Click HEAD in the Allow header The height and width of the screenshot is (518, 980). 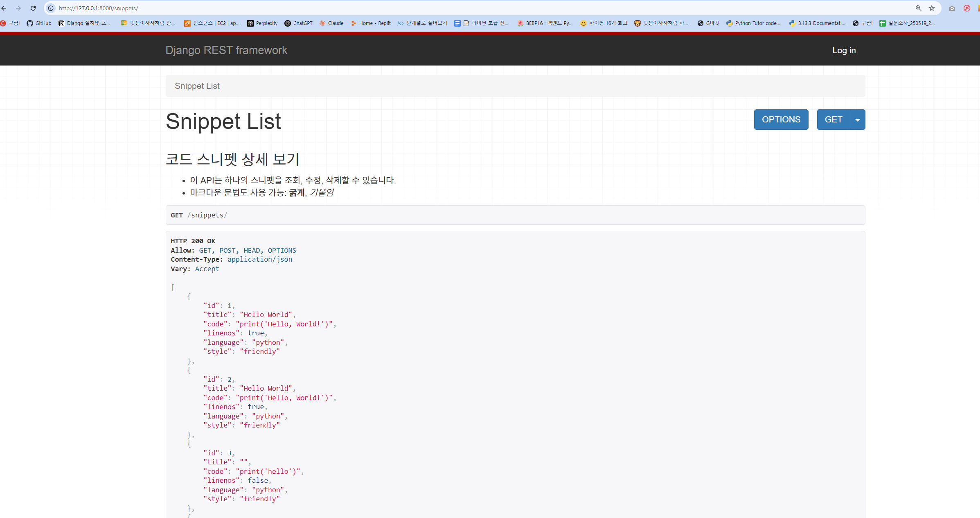(x=252, y=251)
